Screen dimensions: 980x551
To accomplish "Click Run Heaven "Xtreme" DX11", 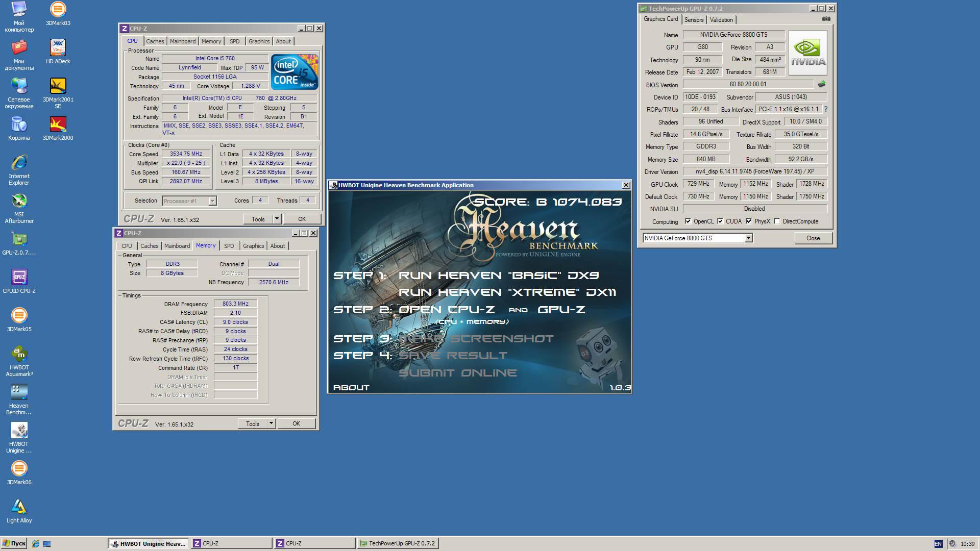I will (507, 292).
